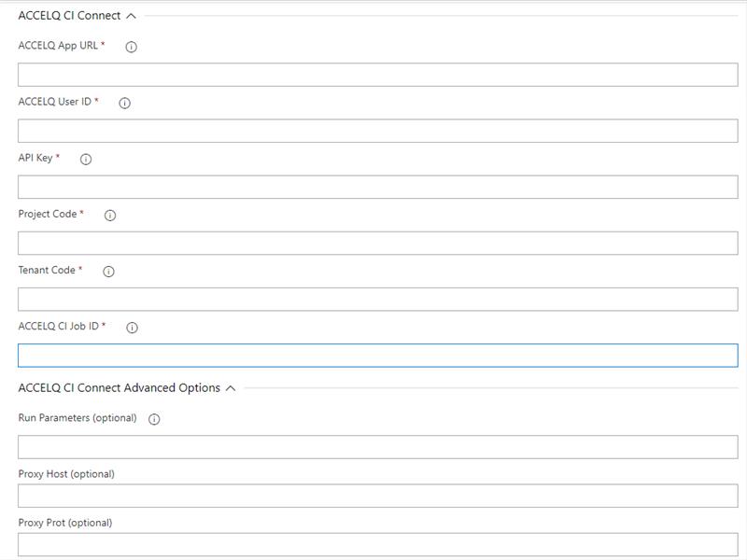Select the ACCELQ CI Job ID field
Viewport: 747px width, 560px height.
click(378, 356)
